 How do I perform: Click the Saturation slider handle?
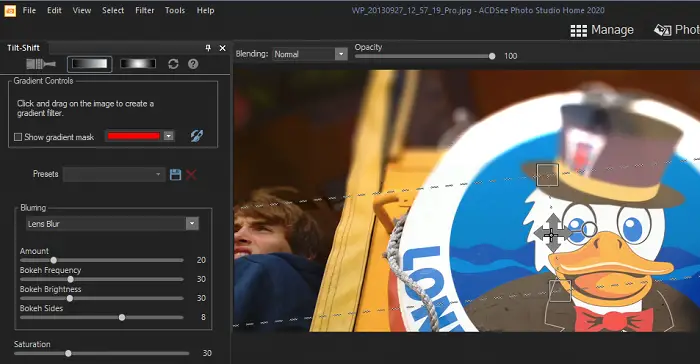tap(68, 353)
